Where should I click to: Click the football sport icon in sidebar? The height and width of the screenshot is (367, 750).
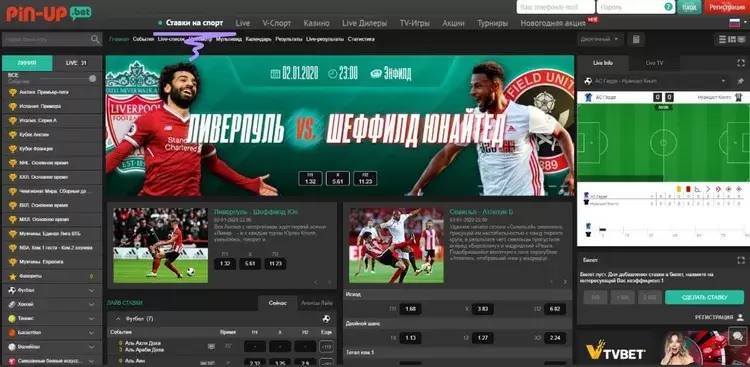12,290
